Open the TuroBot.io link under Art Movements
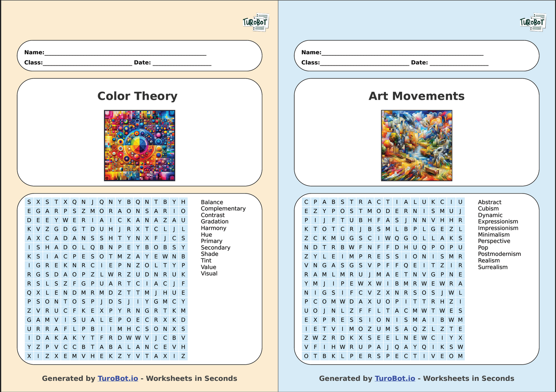556x392 pixels. point(395,379)
